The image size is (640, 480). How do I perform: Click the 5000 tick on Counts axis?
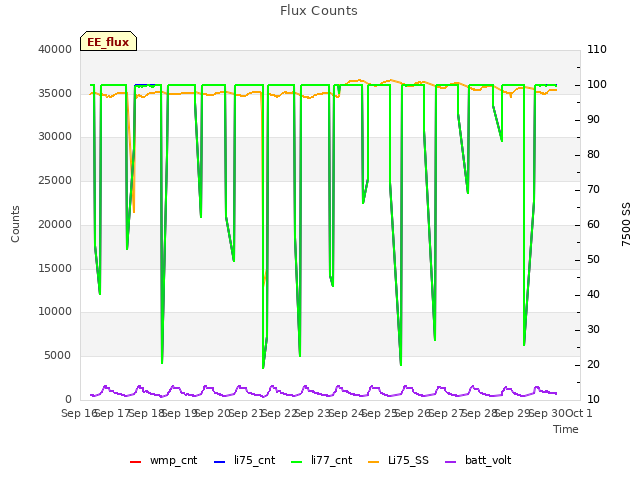pos(58,356)
